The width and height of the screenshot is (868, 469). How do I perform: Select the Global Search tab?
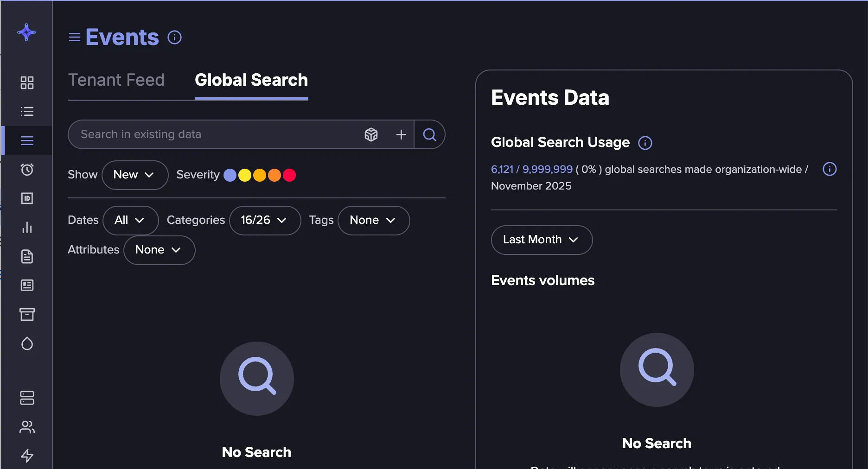click(251, 80)
